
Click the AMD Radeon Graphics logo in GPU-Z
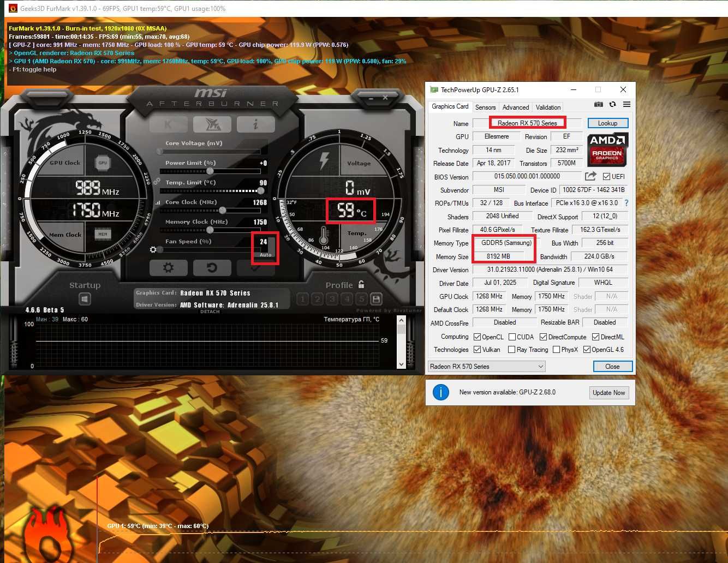coord(608,149)
